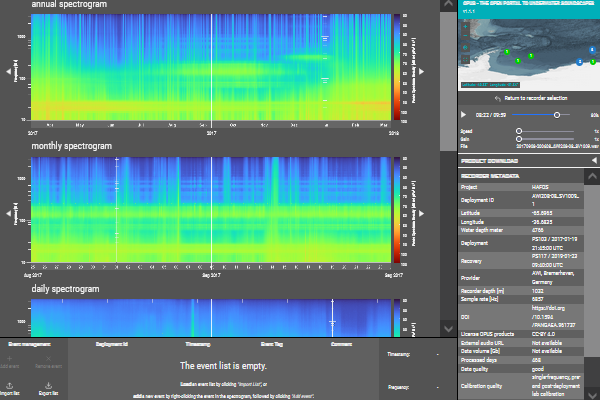
Task: Click inside the daily spectrogram plot
Action: pos(211,318)
